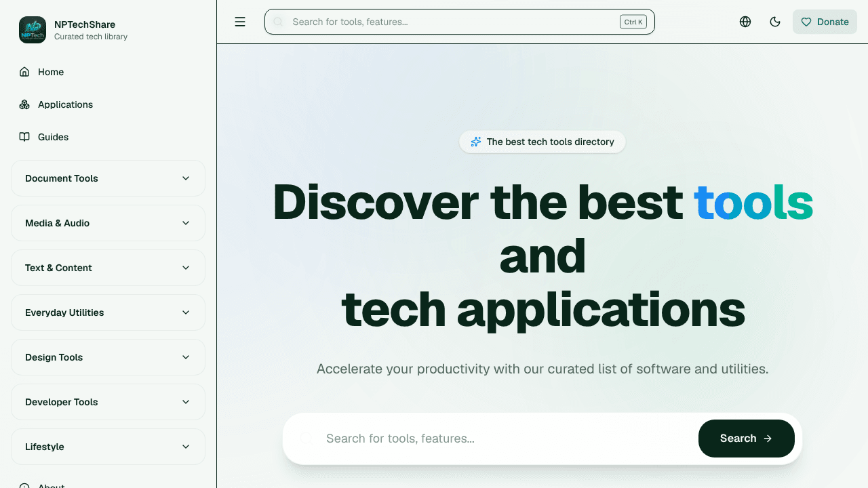This screenshot has width=868, height=488.
Task: Expand the Text & Content section
Action: (108, 268)
